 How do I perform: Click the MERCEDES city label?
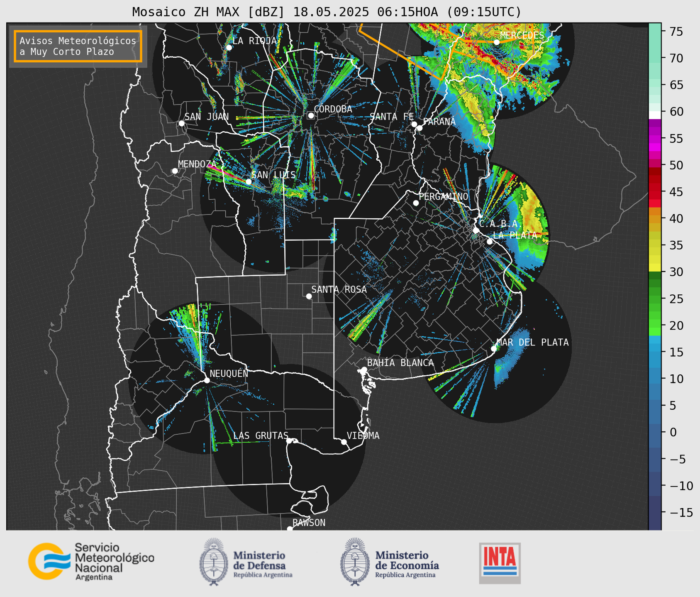(522, 35)
